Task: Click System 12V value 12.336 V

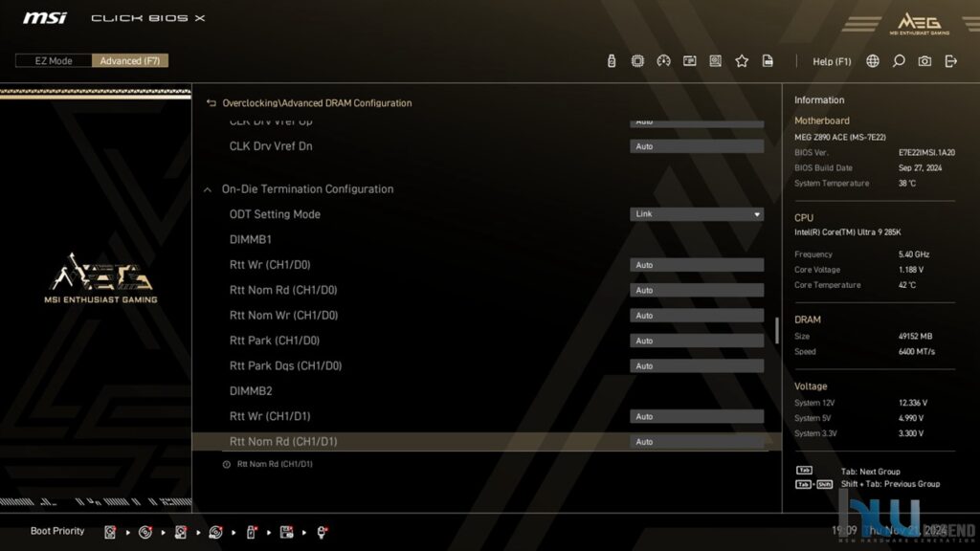Action: [x=912, y=403]
